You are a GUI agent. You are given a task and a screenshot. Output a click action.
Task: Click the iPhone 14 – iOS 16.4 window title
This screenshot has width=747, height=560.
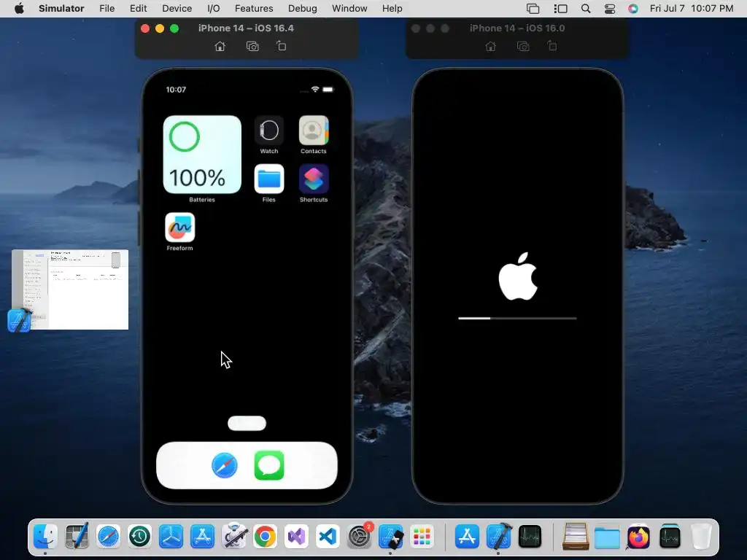[246, 28]
